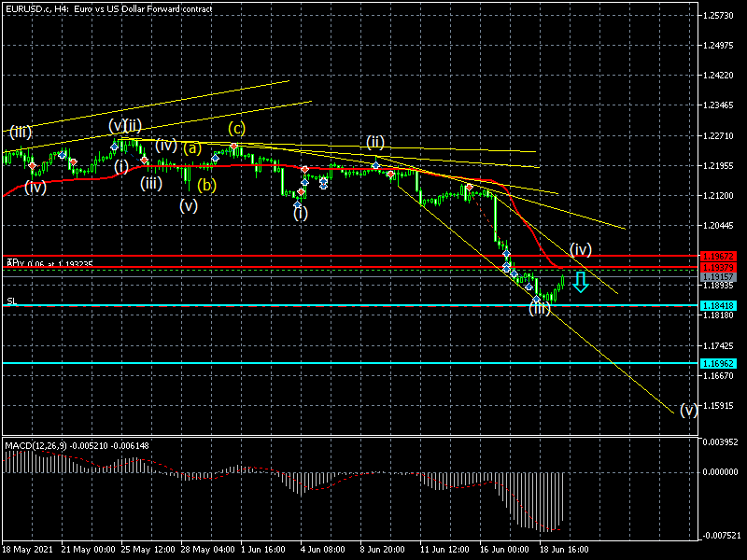The image size is (747, 560).
Task: Select the (iv) label above the cyan arrow
Action: click(x=581, y=249)
